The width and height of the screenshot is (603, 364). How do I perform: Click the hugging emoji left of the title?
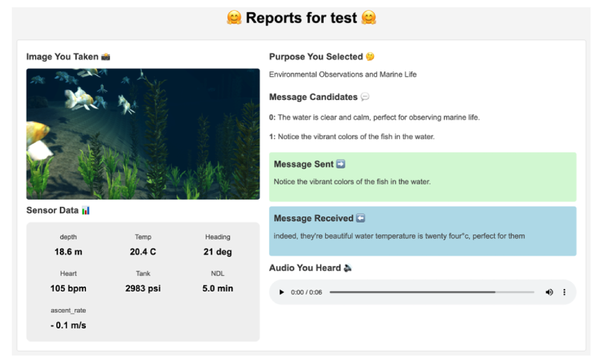coord(234,18)
